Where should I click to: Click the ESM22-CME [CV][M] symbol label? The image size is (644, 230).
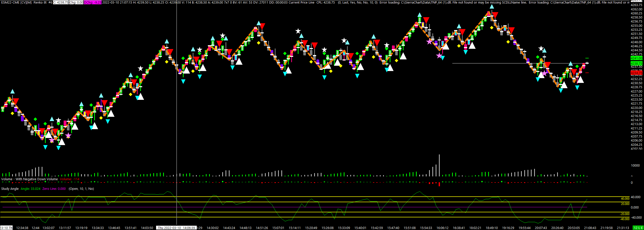point(16,3)
